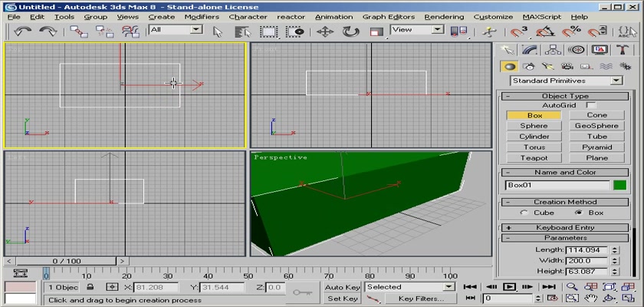Click the time slider showing 0 / 100
This screenshot has width=644, height=307.
(x=67, y=261)
